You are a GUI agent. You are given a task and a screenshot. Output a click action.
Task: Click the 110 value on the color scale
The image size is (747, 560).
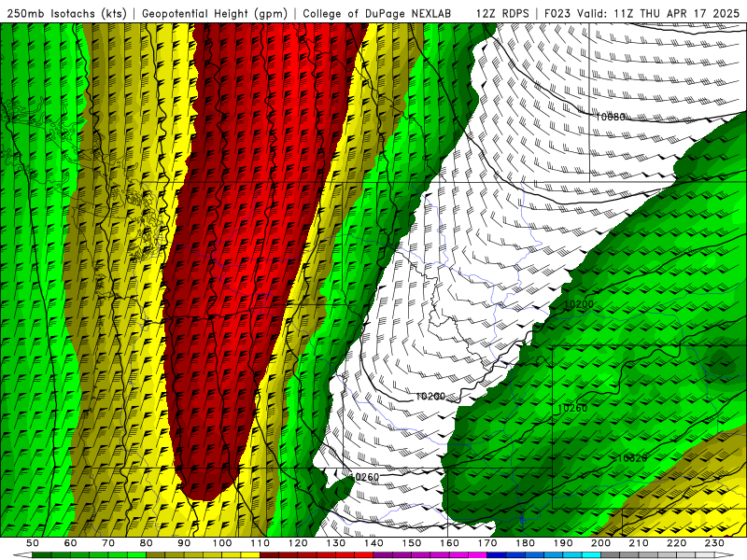[x=261, y=543]
